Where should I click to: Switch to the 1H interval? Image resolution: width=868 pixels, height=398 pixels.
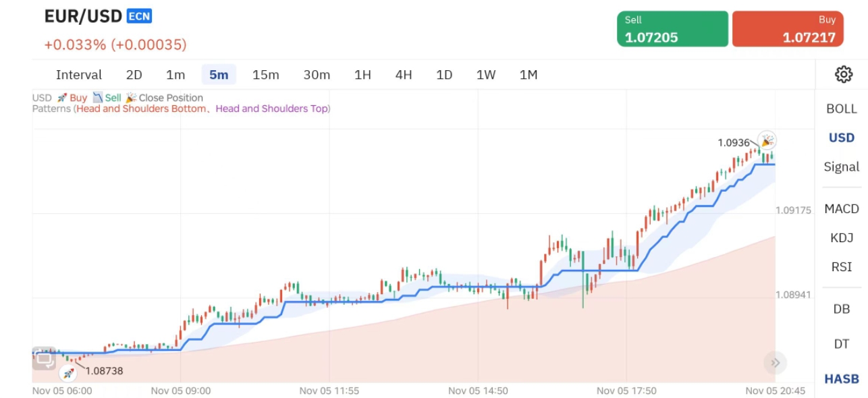362,75
